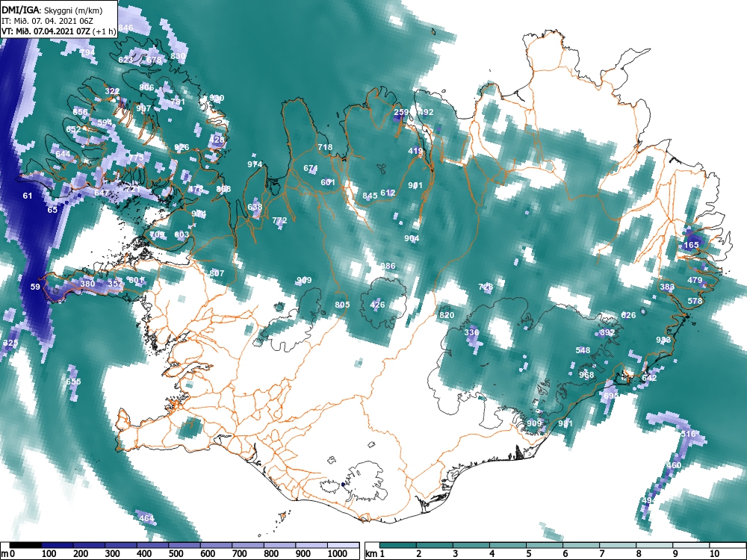Click the visibility value 794 at the top left
This screenshot has height=560, width=747.
click(x=87, y=52)
